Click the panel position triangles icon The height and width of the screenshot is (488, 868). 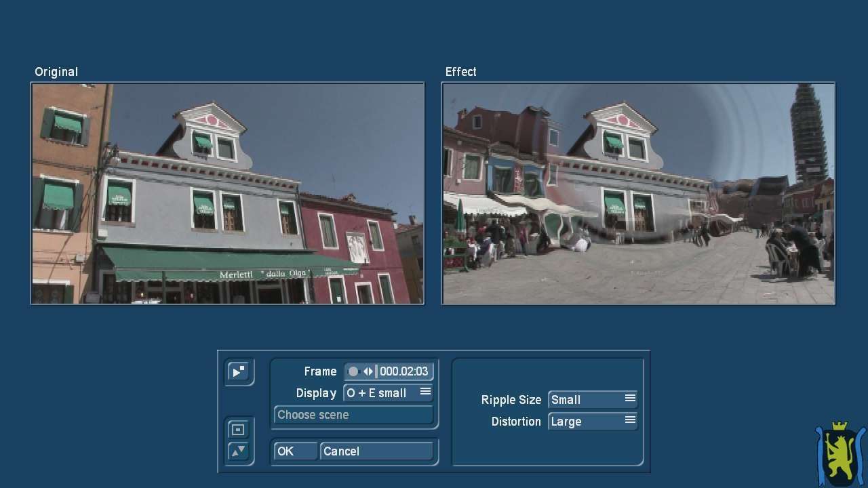[x=239, y=451]
